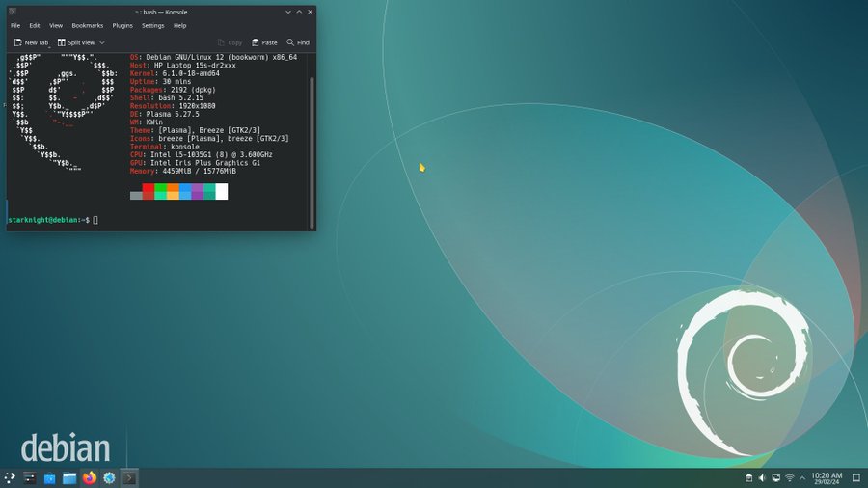Click the Split View toolbar button

point(75,42)
